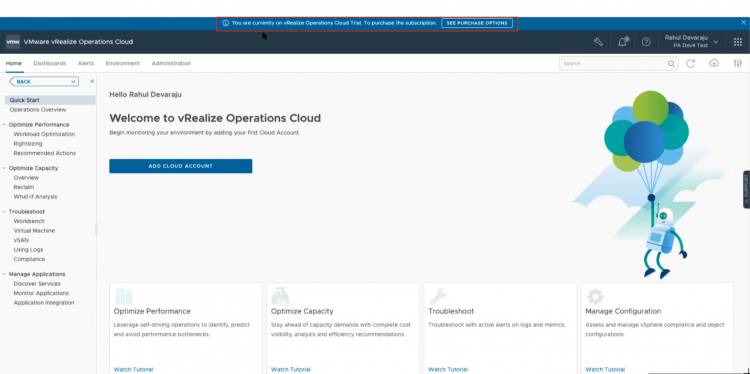Image resolution: width=750 pixels, height=374 pixels.
Task: Open Compliance in sidebar
Action: (29, 259)
